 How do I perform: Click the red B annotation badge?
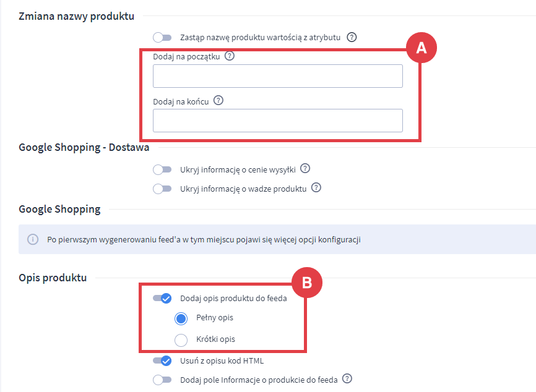tap(306, 283)
